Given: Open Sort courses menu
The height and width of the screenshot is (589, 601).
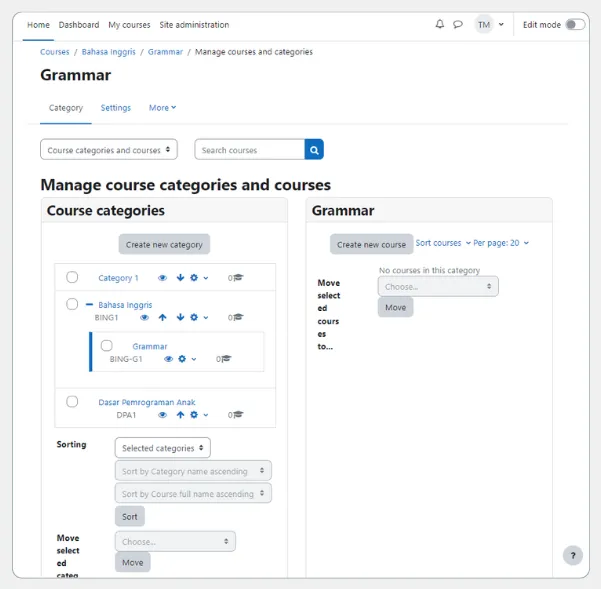Looking at the screenshot, I should click(x=443, y=243).
